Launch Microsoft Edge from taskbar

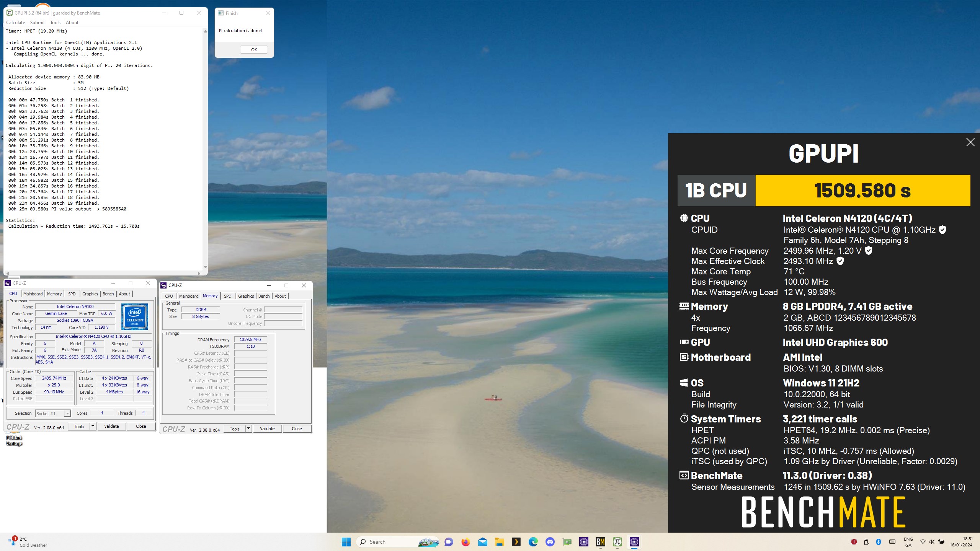point(533,542)
